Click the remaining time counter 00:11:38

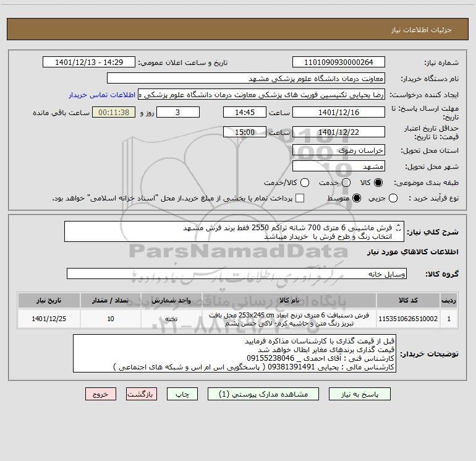tap(114, 112)
